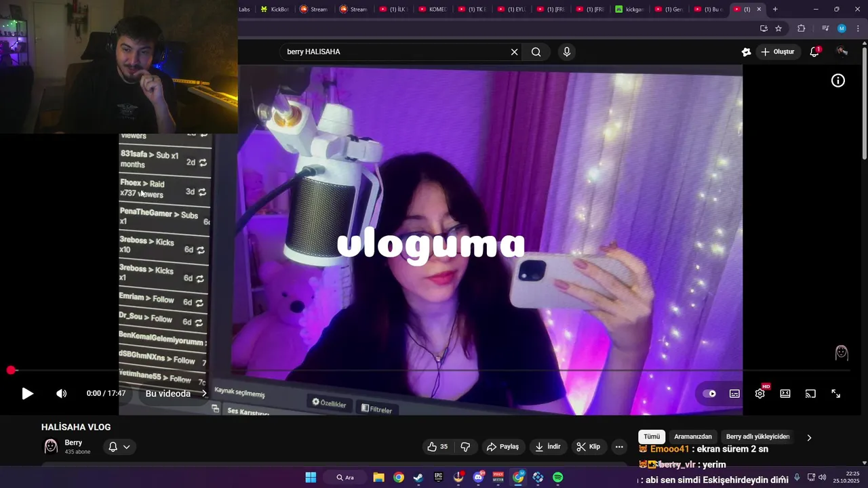
Task: Click the red scrubber on the progress bar
Action: [x=11, y=370]
